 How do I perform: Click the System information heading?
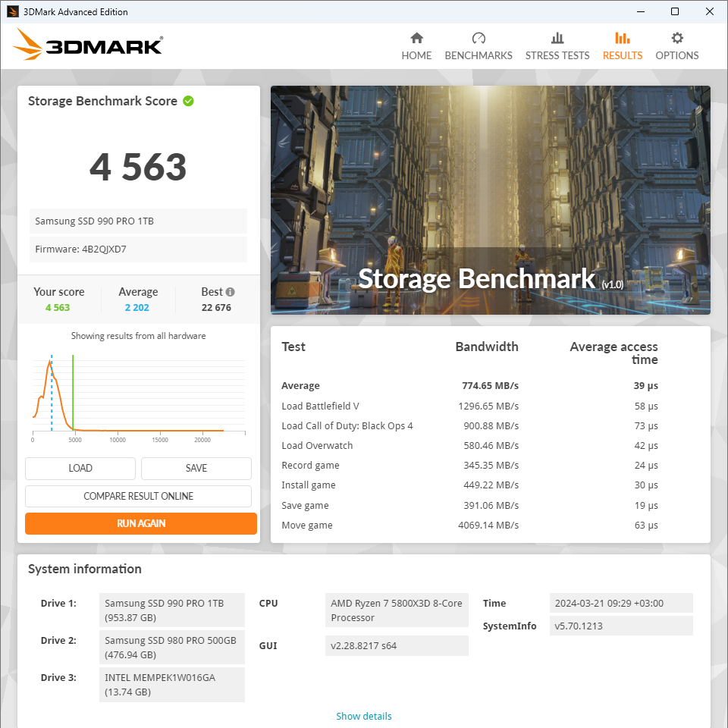(x=84, y=569)
